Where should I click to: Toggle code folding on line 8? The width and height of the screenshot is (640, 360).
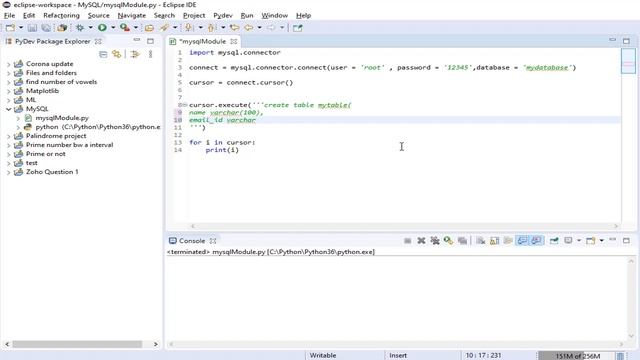coord(184,105)
